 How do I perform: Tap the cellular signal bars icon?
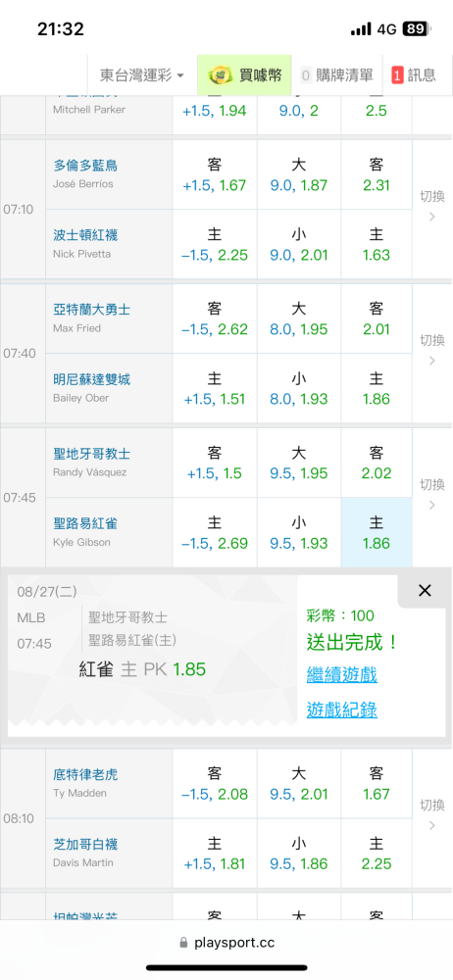pos(361,28)
